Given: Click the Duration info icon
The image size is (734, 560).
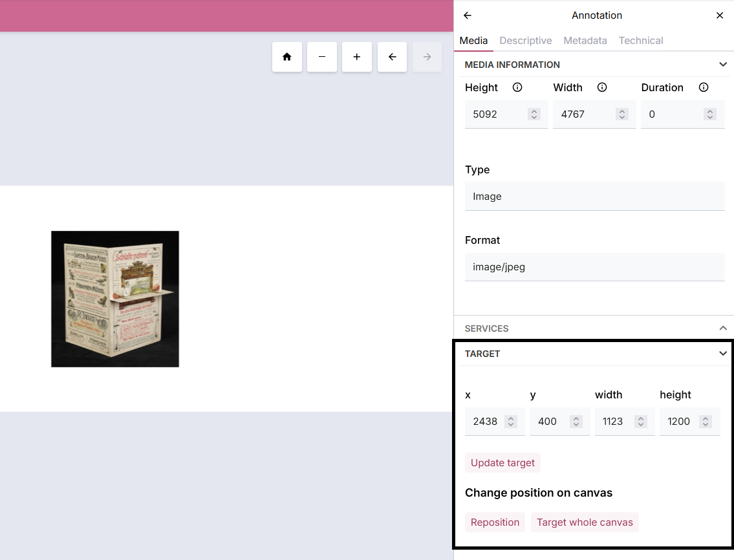Looking at the screenshot, I should tap(704, 87).
